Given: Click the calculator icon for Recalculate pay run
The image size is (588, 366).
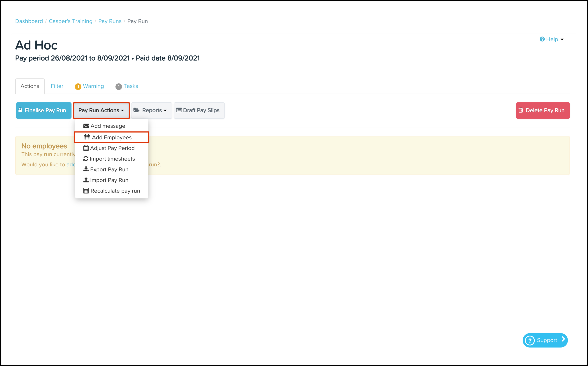Looking at the screenshot, I should tap(86, 191).
